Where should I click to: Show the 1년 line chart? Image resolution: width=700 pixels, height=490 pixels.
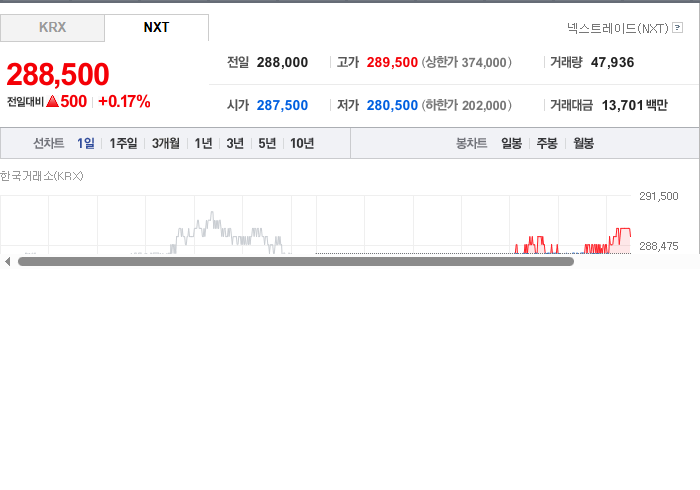click(203, 143)
